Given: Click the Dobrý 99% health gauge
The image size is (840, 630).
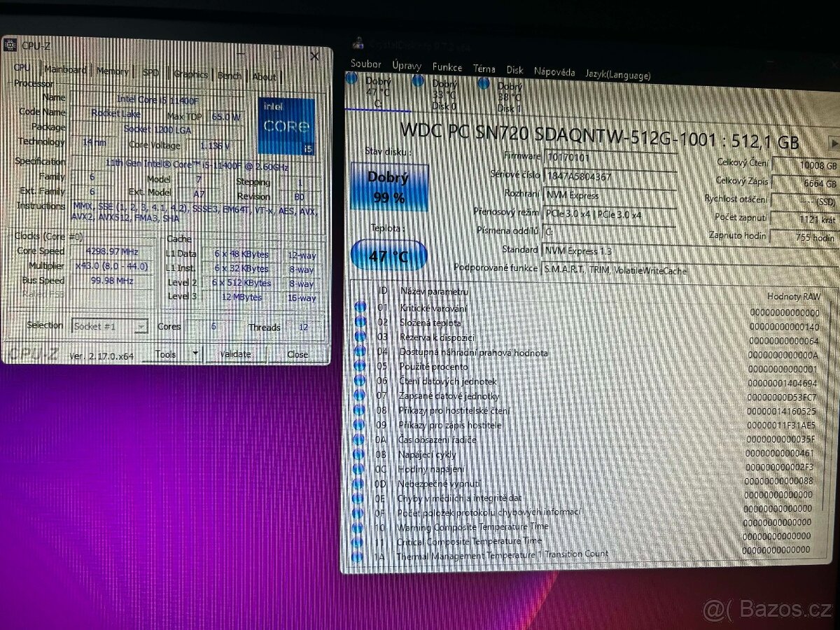Looking at the screenshot, I should click(x=390, y=185).
